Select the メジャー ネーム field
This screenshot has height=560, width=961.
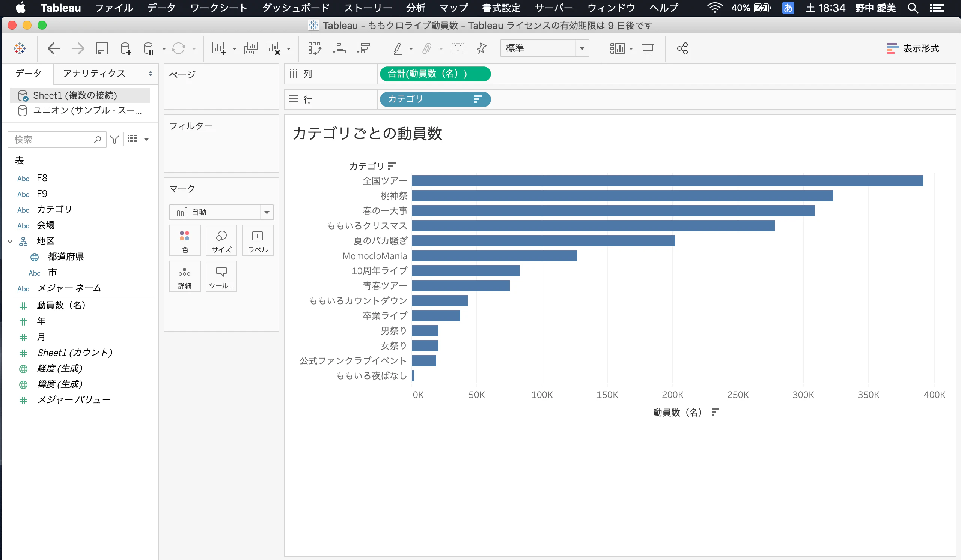[x=69, y=288]
